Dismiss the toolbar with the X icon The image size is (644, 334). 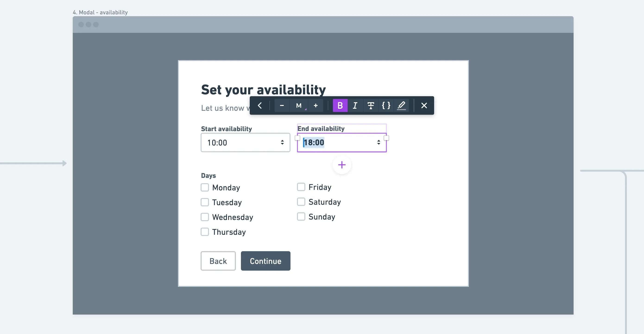click(x=424, y=106)
